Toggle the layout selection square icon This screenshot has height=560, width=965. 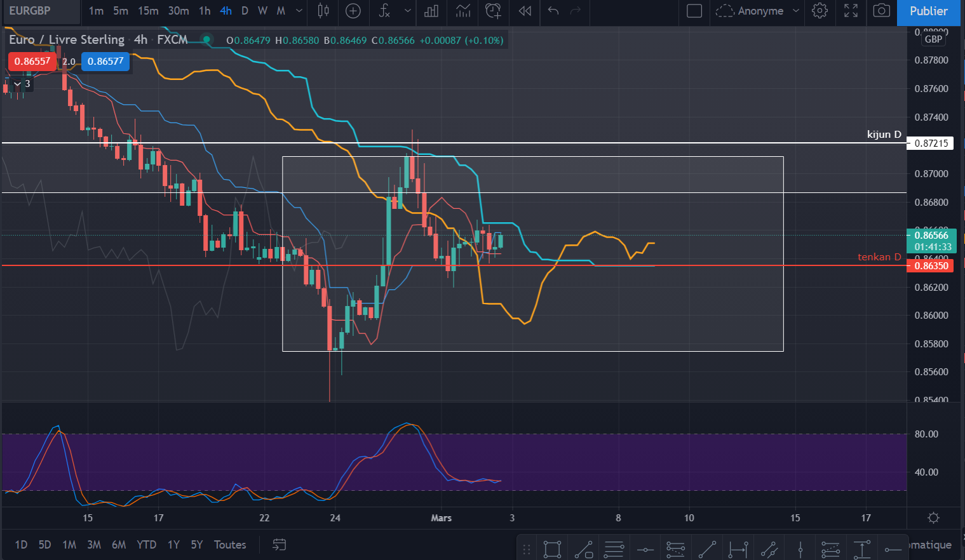click(x=694, y=11)
